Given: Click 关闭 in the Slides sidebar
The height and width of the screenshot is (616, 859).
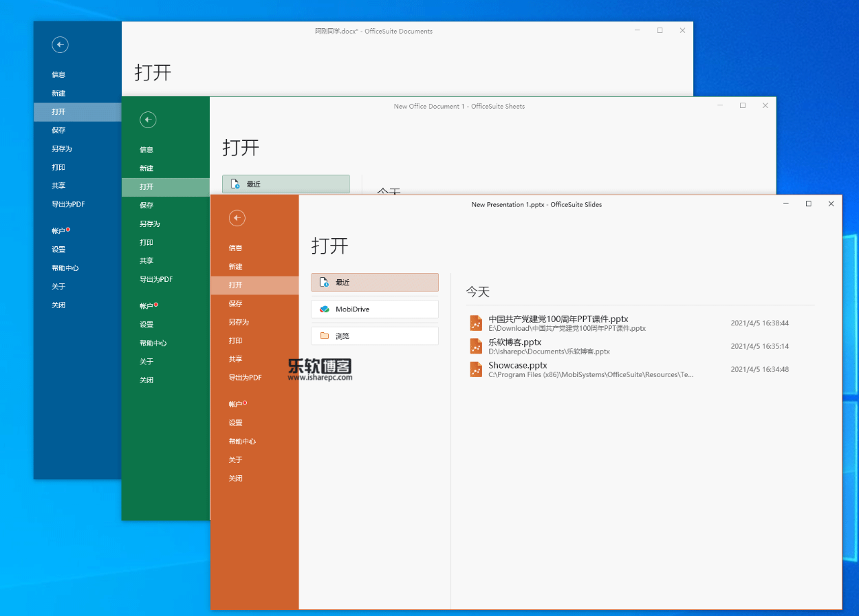Looking at the screenshot, I should [x=236, y=478].
